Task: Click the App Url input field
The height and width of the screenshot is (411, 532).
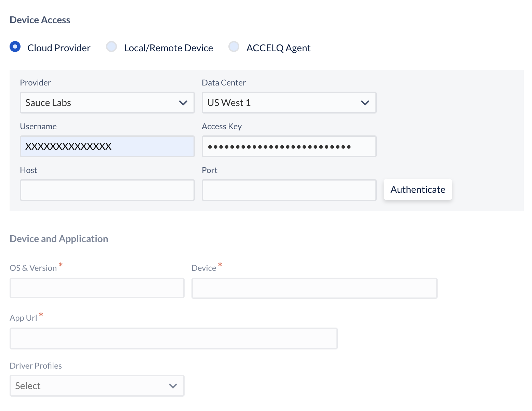Action: click(x=174, y=339)
